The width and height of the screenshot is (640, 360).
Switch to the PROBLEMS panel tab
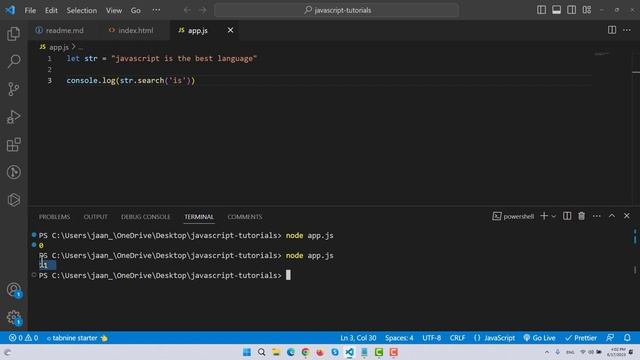pos(54,217)
